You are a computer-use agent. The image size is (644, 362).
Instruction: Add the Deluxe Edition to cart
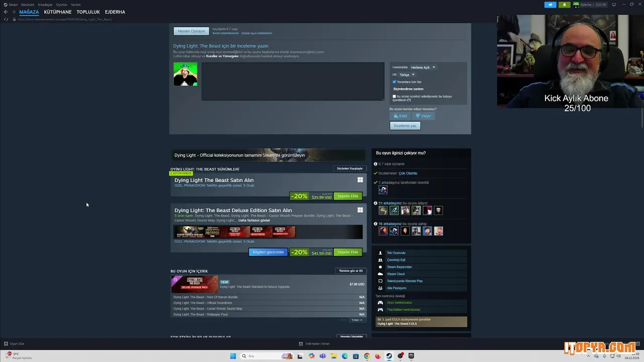(348, 252)
